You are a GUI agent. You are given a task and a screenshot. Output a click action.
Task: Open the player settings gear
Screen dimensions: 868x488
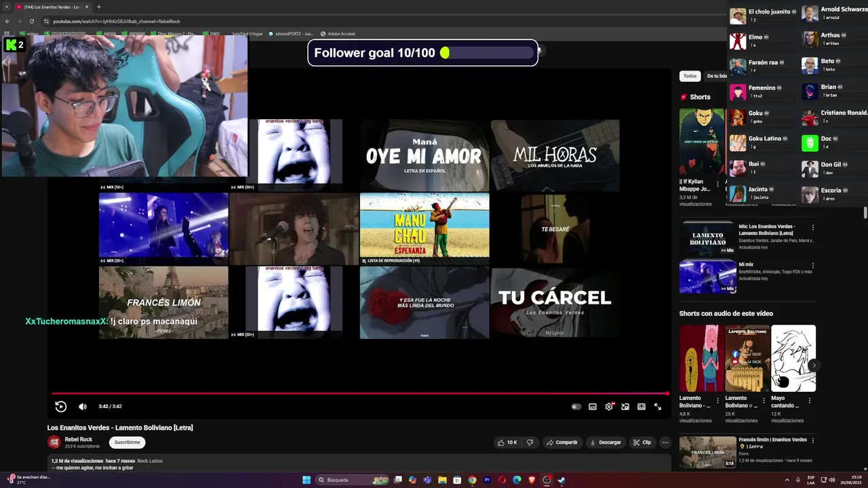click(609, 407)
